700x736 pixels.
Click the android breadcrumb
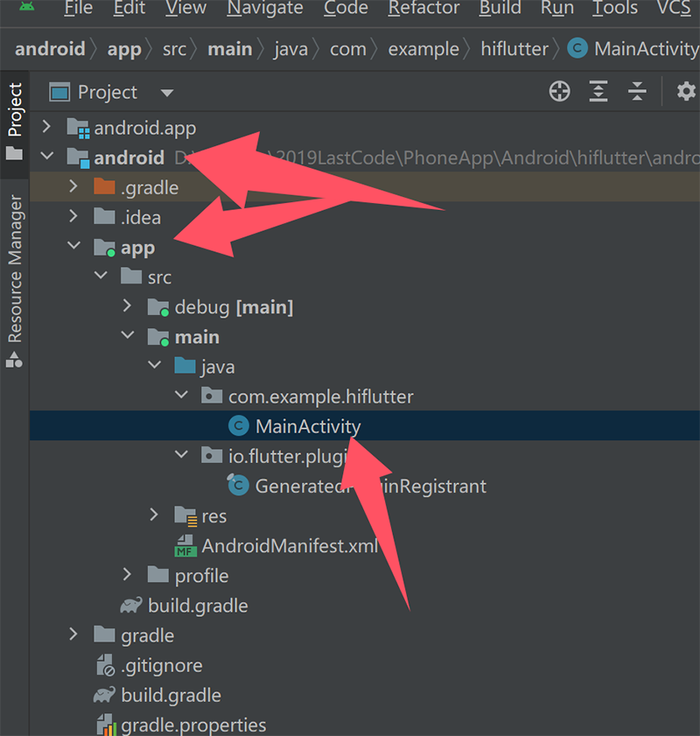(50, 49)
